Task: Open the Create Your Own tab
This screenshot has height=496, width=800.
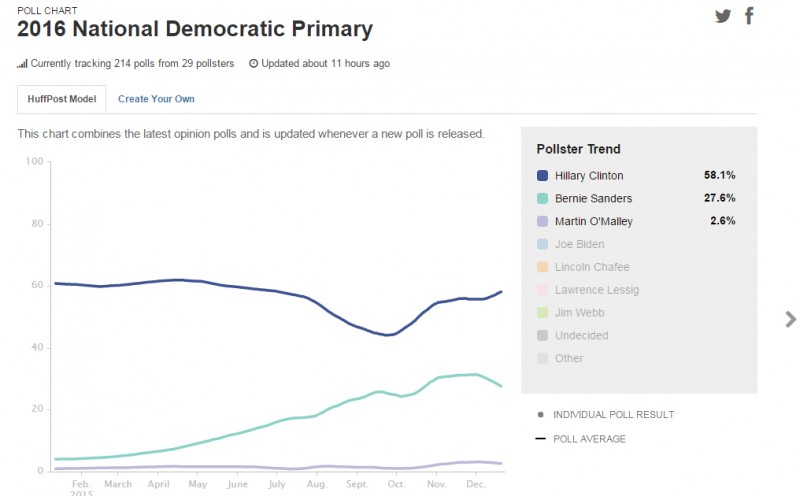Action: (x=156, y=99)
